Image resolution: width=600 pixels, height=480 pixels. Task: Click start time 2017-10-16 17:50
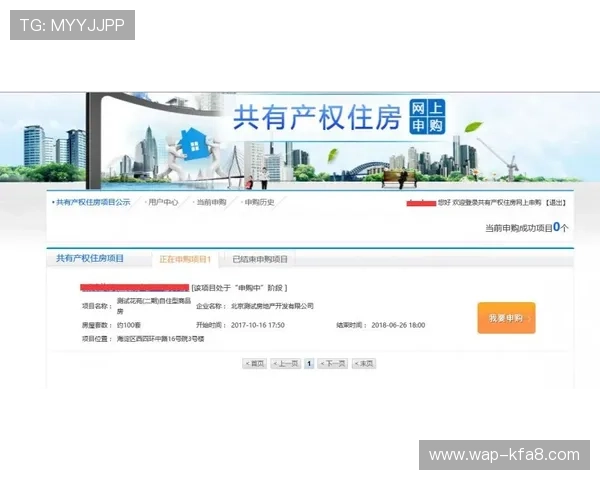[x=258, y=325]
